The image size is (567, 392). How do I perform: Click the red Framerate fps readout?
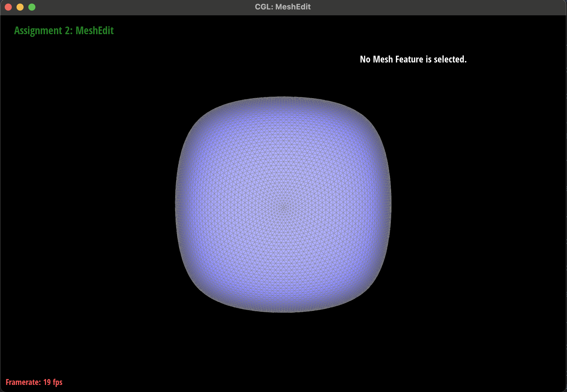coord(34,382)
